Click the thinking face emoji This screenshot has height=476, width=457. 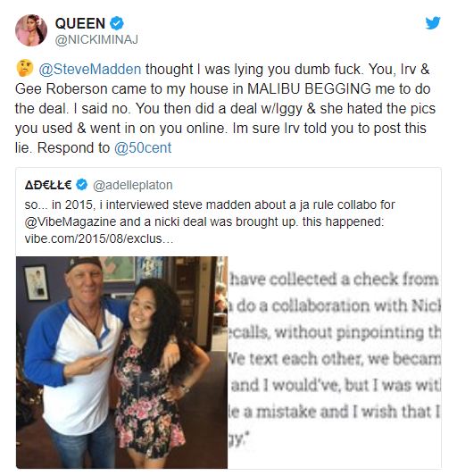pyautogui.click(x=24, y=68)
